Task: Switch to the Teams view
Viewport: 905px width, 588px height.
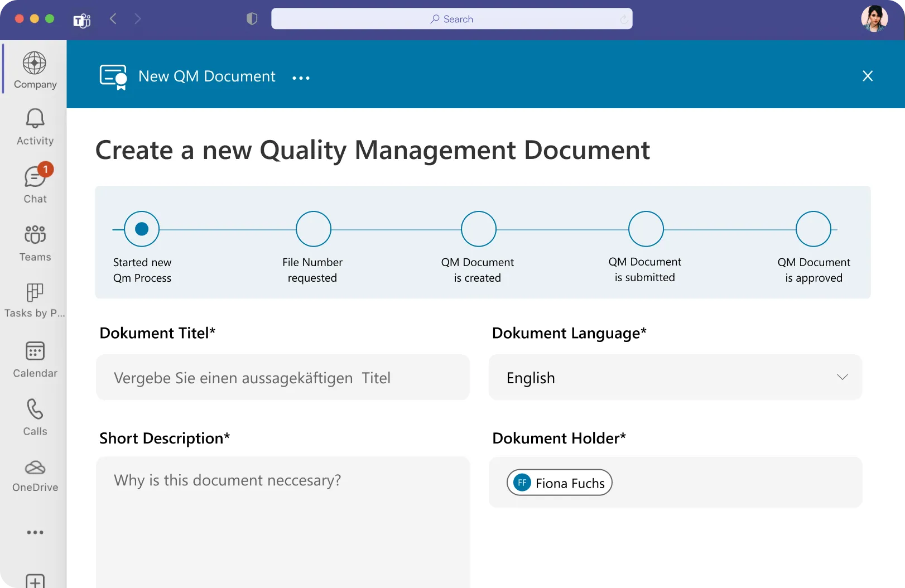Action: pos(35,243)
